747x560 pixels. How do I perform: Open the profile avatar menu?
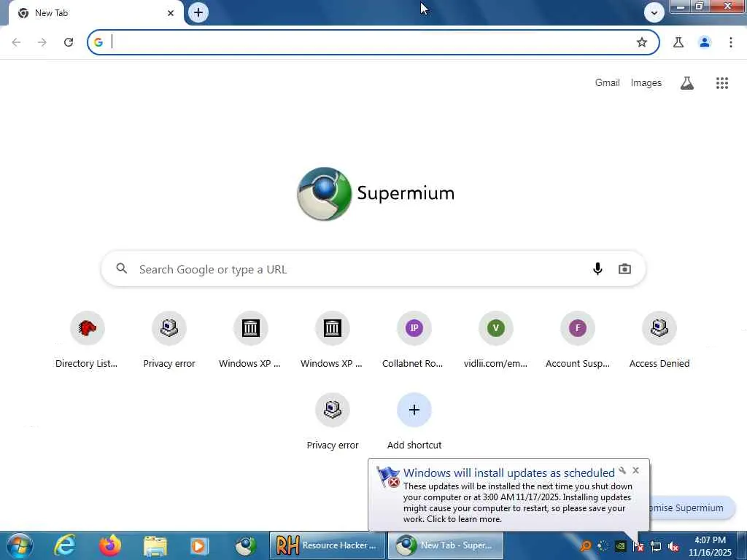pyautogui.click(x=705, y=42)
